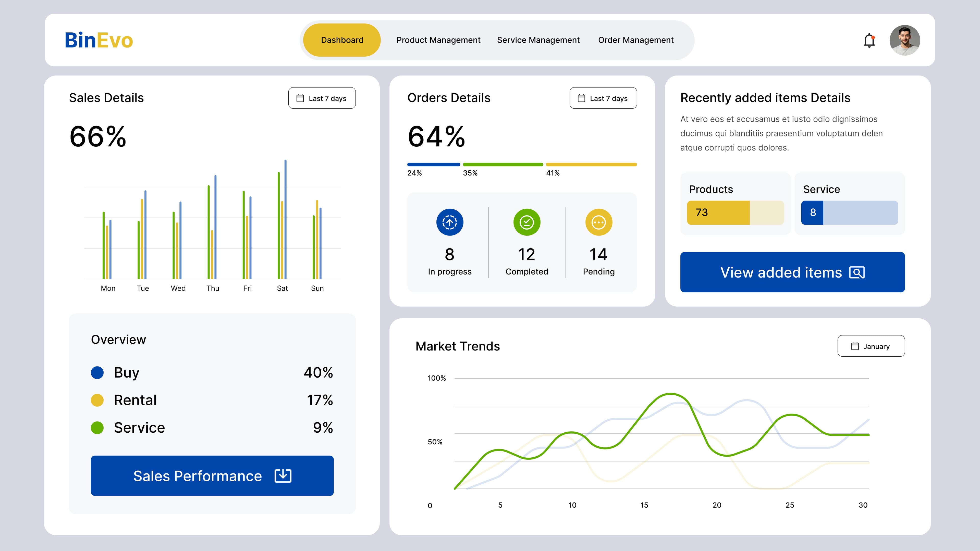Click calendar icon in Market Trends January selector

[x=855, y=346]
